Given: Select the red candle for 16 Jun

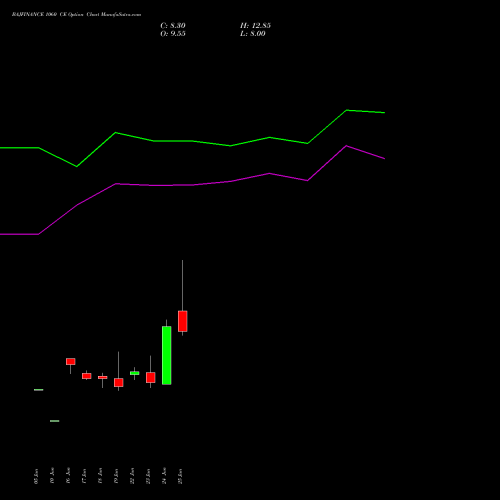Looking at the screenshot, I should click(x=71, y=362).
